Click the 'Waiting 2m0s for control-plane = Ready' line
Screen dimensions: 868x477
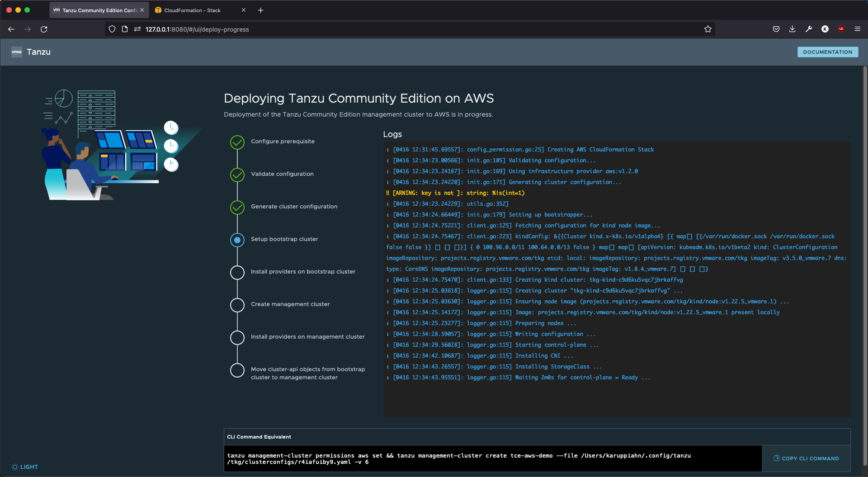519,378
